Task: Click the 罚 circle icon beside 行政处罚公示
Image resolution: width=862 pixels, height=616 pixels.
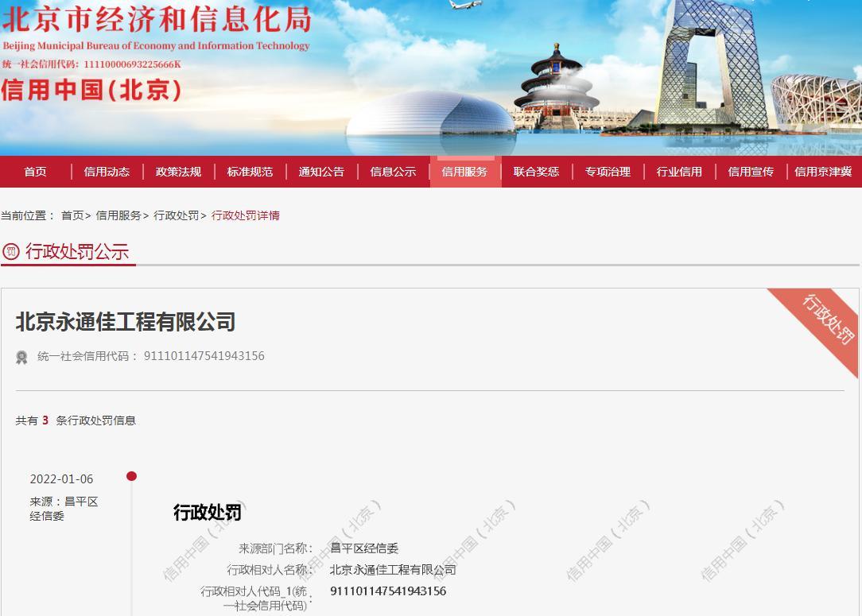Action: (11, 252)
